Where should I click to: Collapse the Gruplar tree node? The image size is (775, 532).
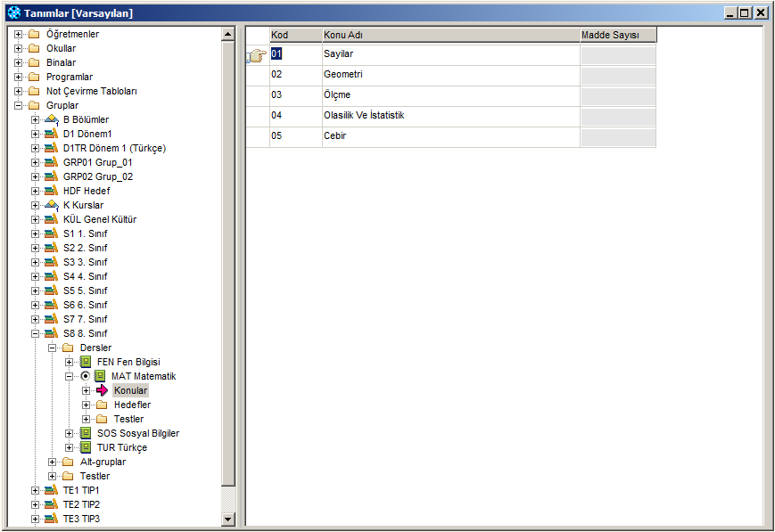18,105
